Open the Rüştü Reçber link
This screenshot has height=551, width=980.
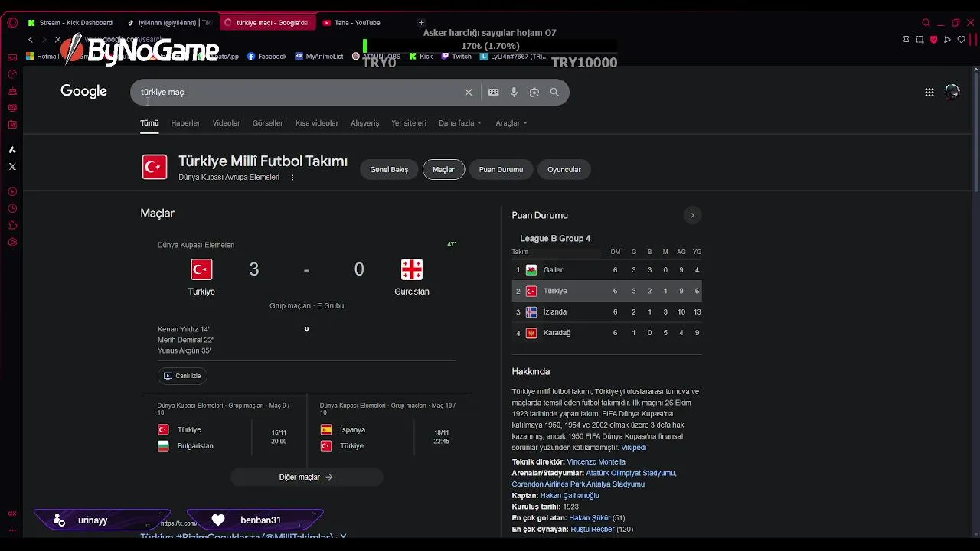(x=592, y=530)
